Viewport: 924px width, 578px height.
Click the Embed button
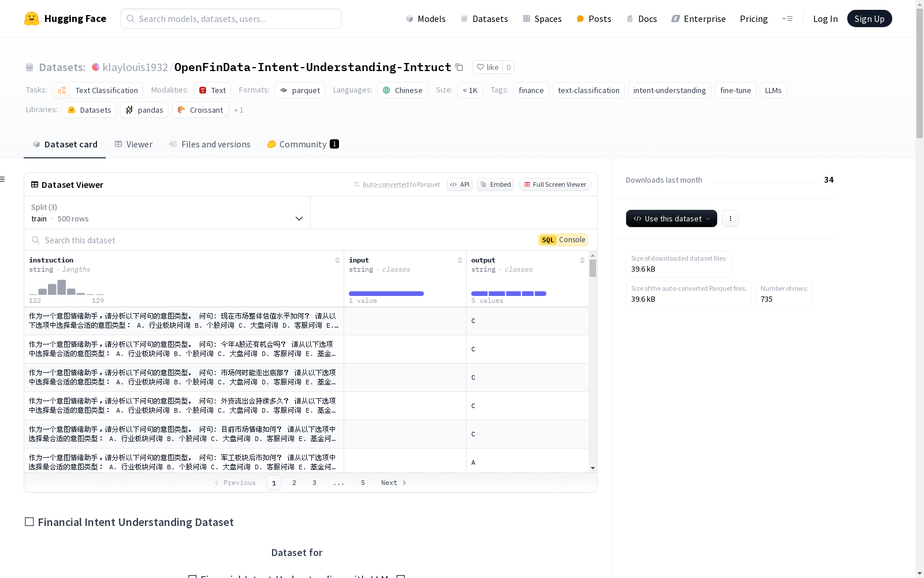(495, 184)
